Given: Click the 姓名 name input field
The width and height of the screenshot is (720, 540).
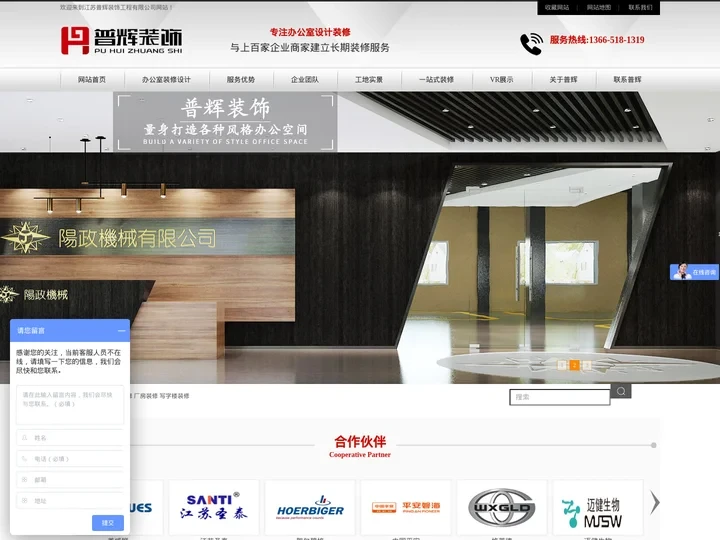Looking at the screenshot, I should [70, 438].
